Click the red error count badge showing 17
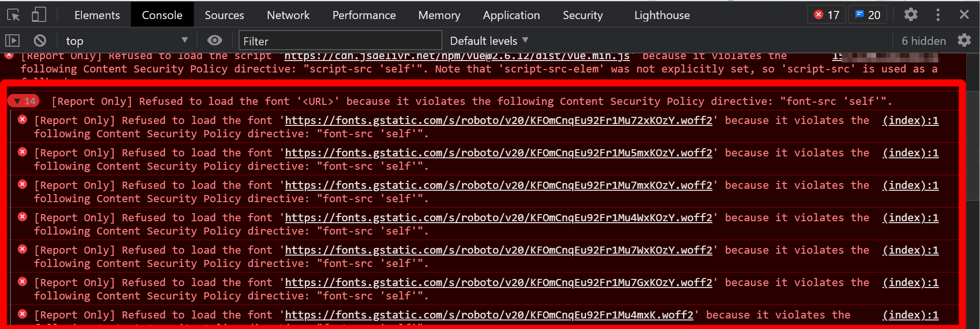Screen dimensions: 980x329 (x=827, y=15)
